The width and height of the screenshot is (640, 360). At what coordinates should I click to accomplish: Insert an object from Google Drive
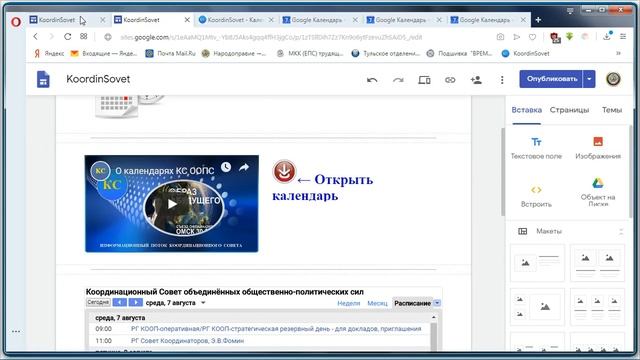click(598, 192)
